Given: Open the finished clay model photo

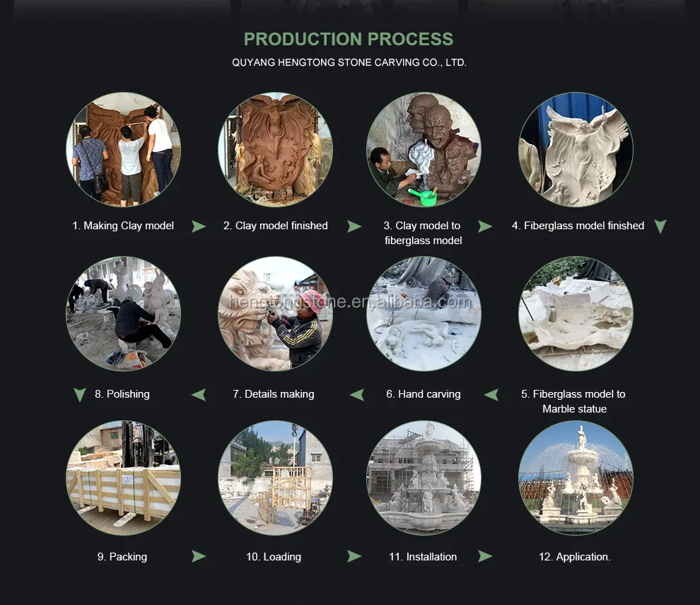Looking at the screenshot, I should pyautogui.click(x=276, y=150).
